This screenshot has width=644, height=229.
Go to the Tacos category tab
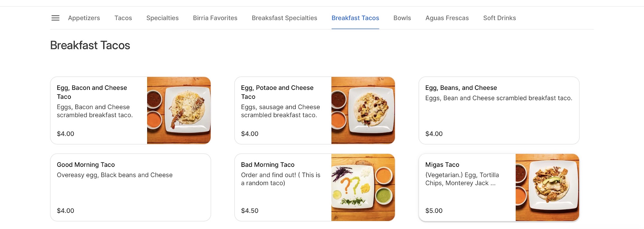tap(123, 18)
